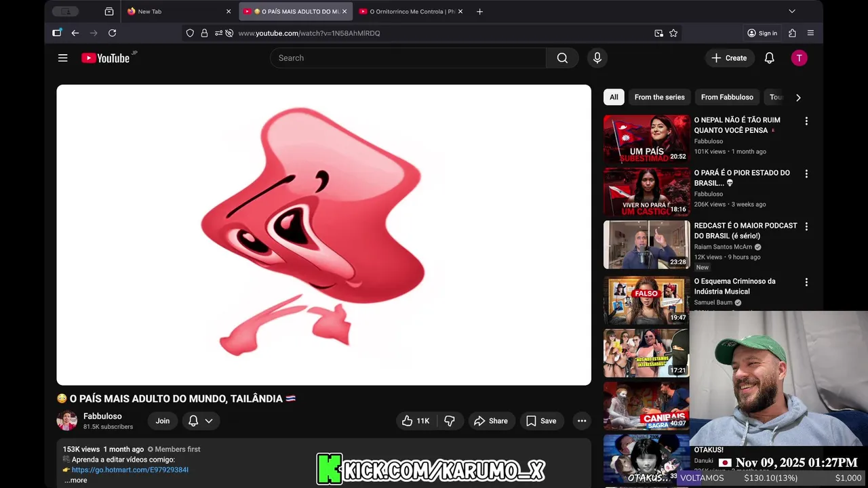Open the tracking protection shield icon

(x=190, y=33)
